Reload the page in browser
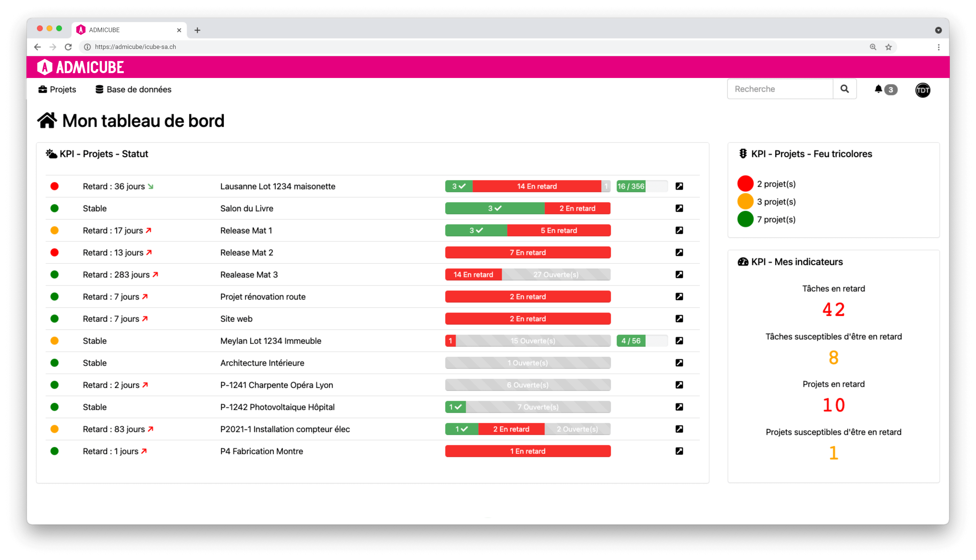The height and width of the screenshot is (560, 976). click(68, 47)
